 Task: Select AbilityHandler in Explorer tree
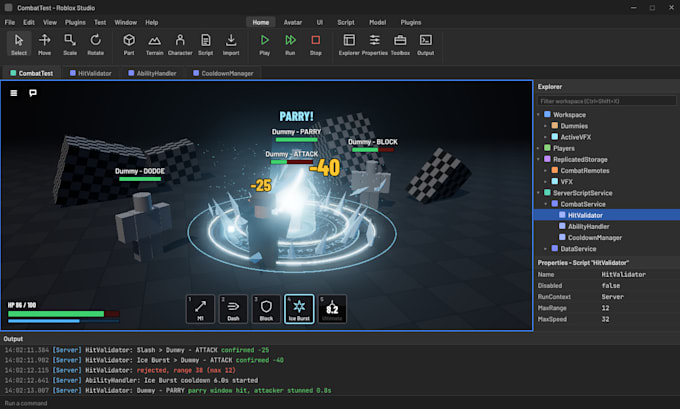(607, 226)
